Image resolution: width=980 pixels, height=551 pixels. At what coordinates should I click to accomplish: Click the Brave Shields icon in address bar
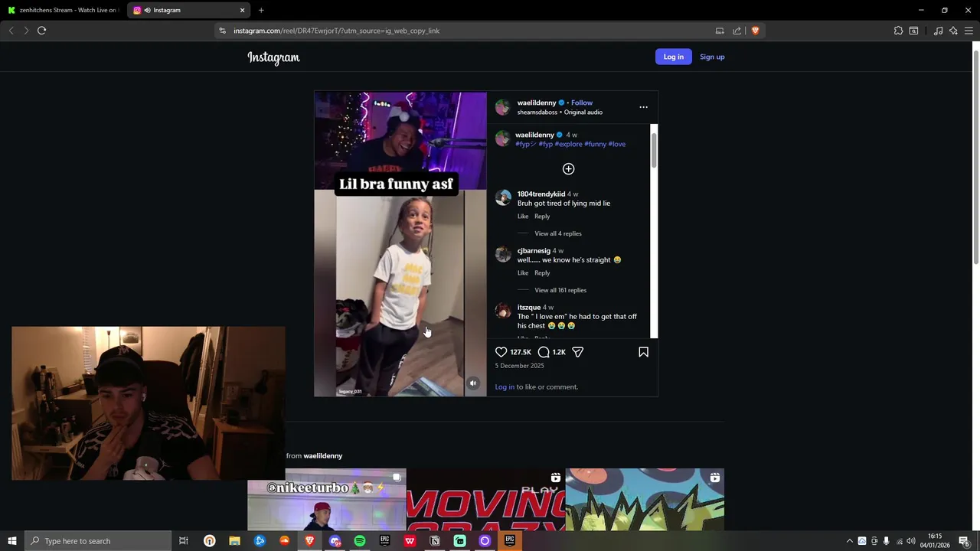(x=755, y=31)
